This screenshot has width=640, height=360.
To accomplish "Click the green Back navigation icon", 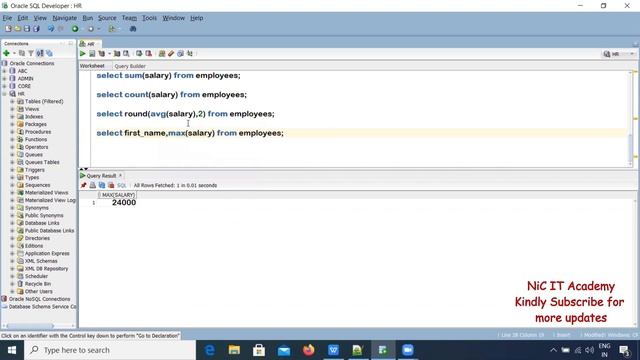I will coord(75,29).
